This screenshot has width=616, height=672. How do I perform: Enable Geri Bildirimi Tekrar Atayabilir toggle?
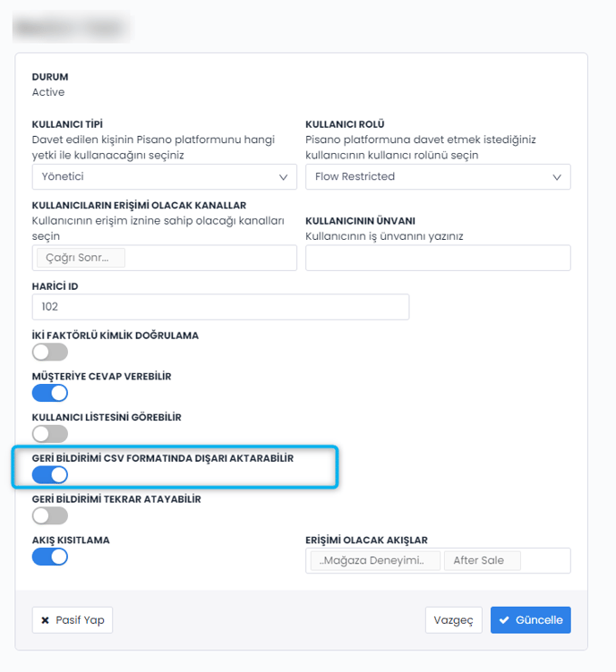tap(50, 515)
